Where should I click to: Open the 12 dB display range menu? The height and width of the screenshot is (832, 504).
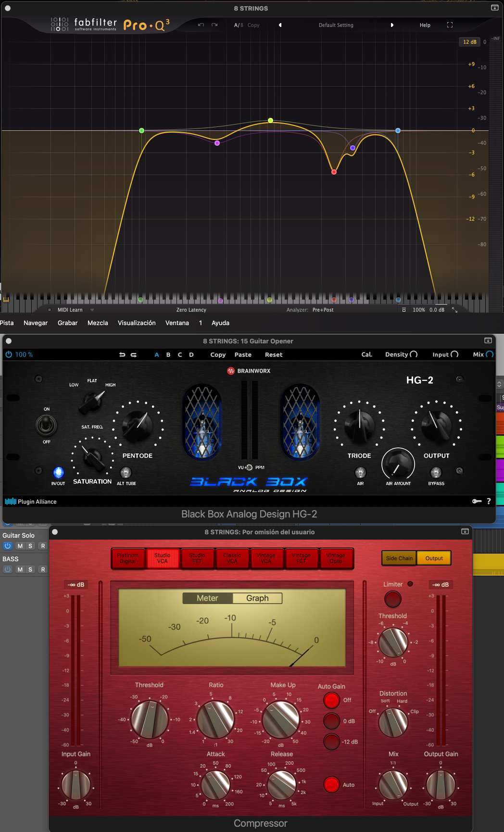pyautogui.click(x=469, y=42)
